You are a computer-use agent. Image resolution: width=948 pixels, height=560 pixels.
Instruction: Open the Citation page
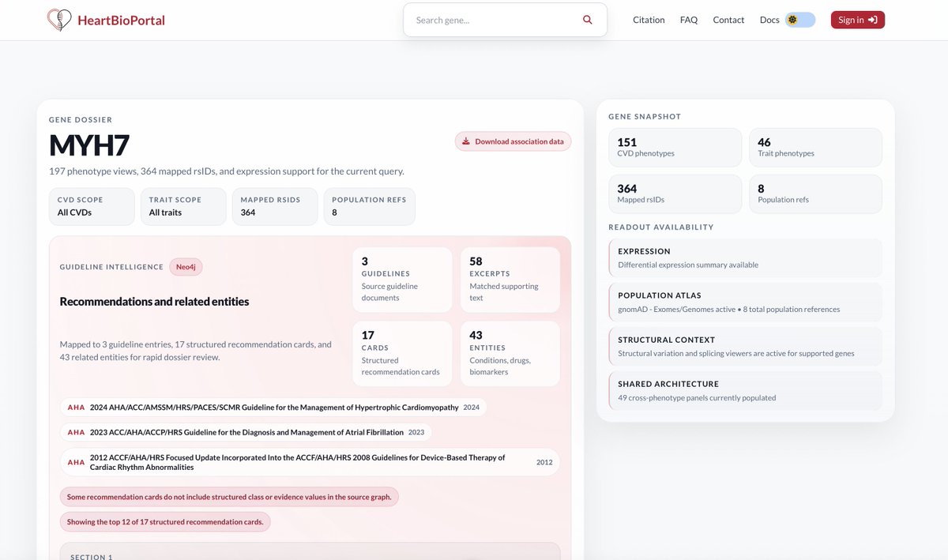649,20
